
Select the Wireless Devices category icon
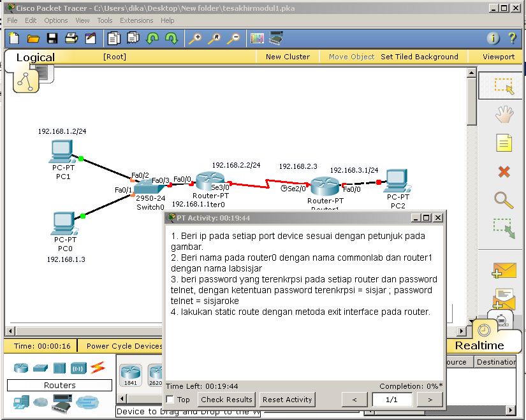pyautogui.click(x=78, y=368)
